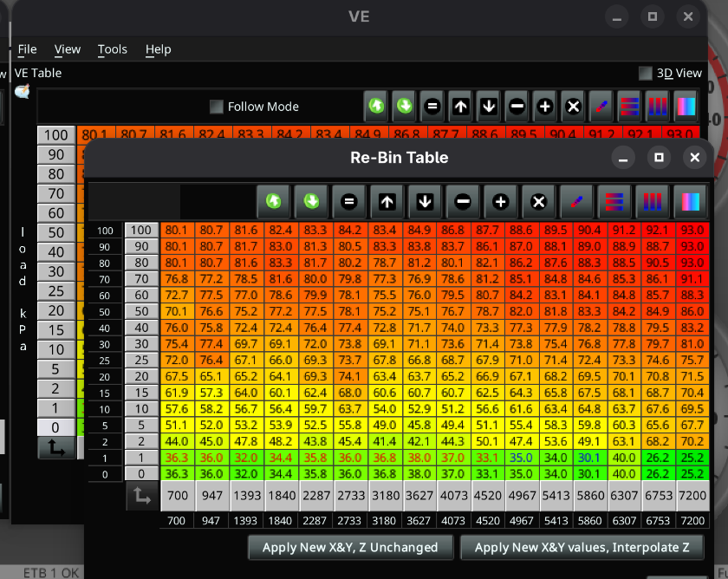
Task: Click the multiply (X) icon in Re-Bin toolbar
Action: coord(538,201)
